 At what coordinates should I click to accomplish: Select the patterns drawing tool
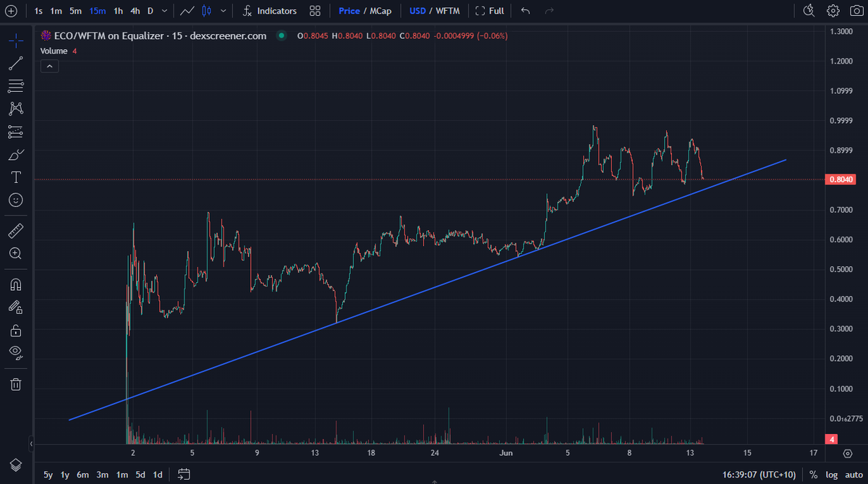(x=16, y=109)
